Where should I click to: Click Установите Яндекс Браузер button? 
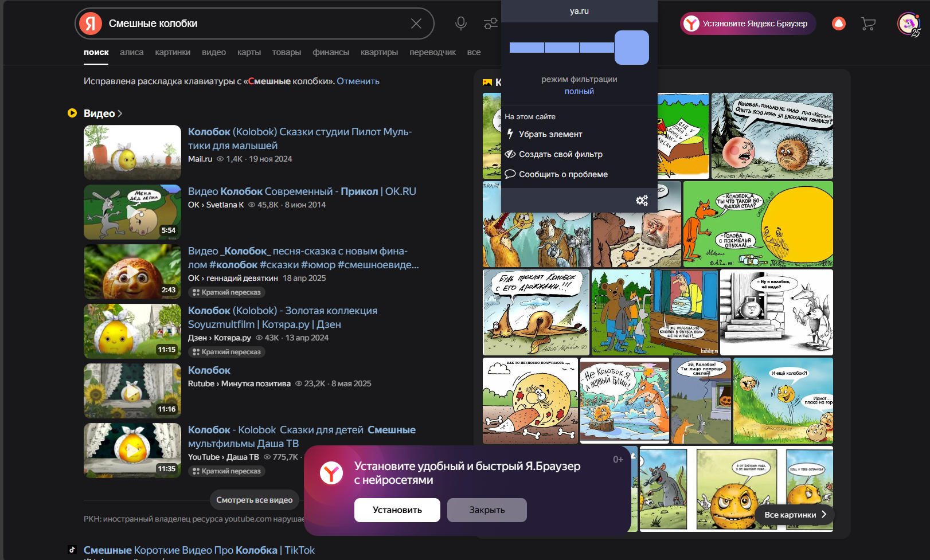pyautogui.click(x=748, y=24)
